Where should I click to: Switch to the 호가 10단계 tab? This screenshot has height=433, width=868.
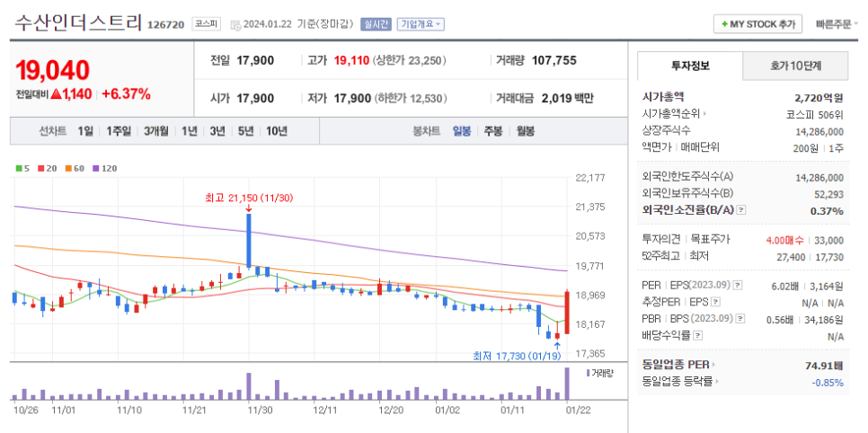pyautogui.click(x=795, y=66)
